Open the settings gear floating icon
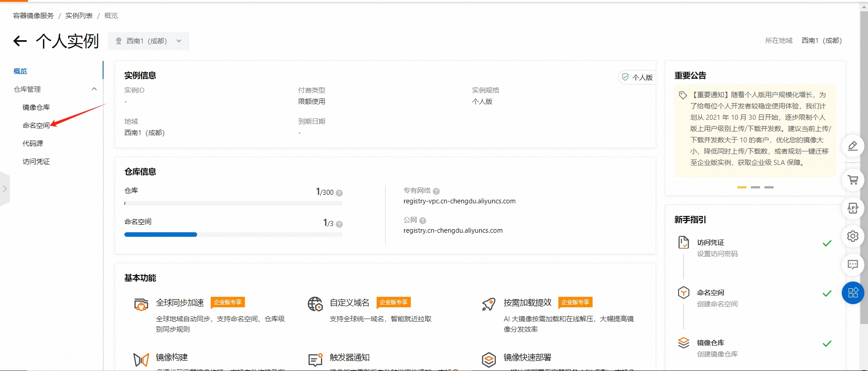This screenshot has height=371, width=868. coord(853,236)
